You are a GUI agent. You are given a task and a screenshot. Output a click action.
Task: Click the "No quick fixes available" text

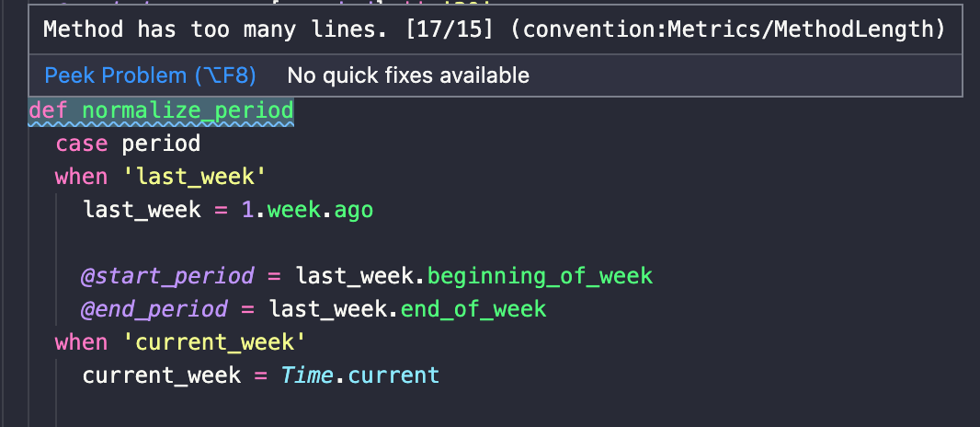point(407,75)
